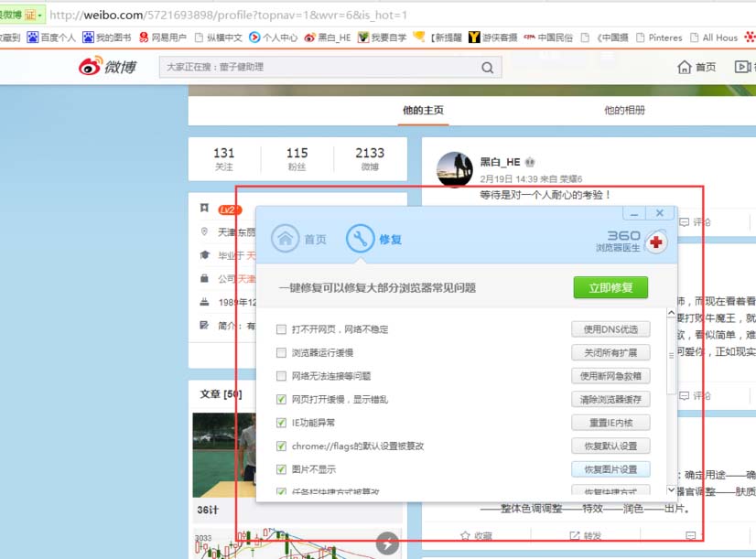The image size is (756, 559).
Task: Click 重置IE内核 button
Action: pyautogui.click(x=610, y=423)
